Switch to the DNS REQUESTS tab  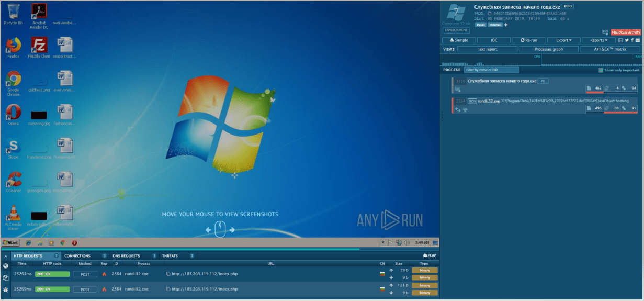pyautogui.click(x=134, y=256)
